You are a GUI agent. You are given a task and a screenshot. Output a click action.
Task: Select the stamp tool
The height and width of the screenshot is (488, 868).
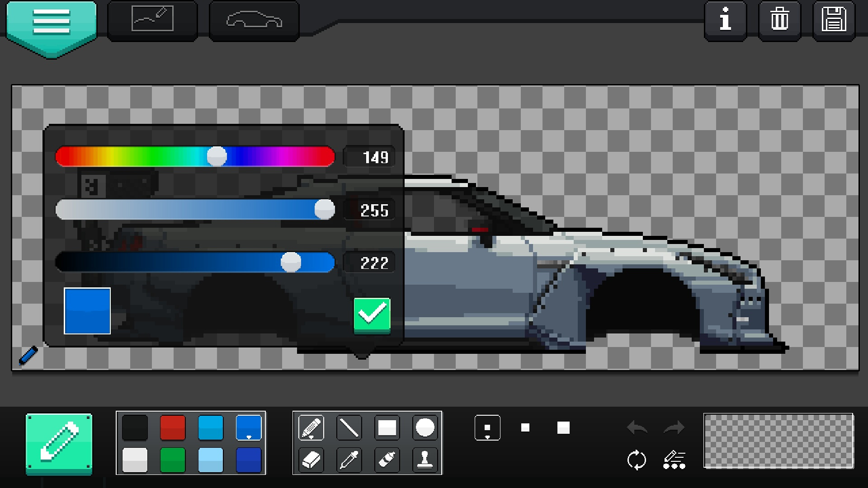click(425, 460)
